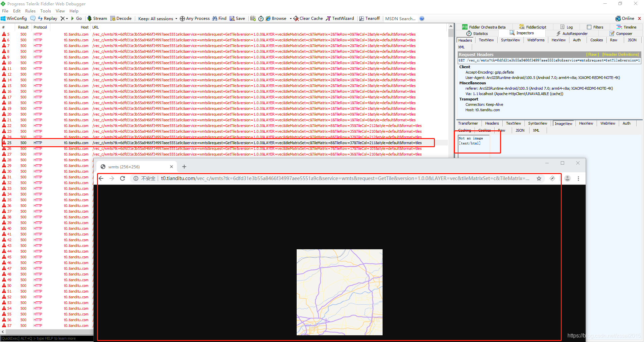Click the timer stopwatch icon in the toolbar
Image resolution: width=644 pixels, height=342 pixels.
261,18
